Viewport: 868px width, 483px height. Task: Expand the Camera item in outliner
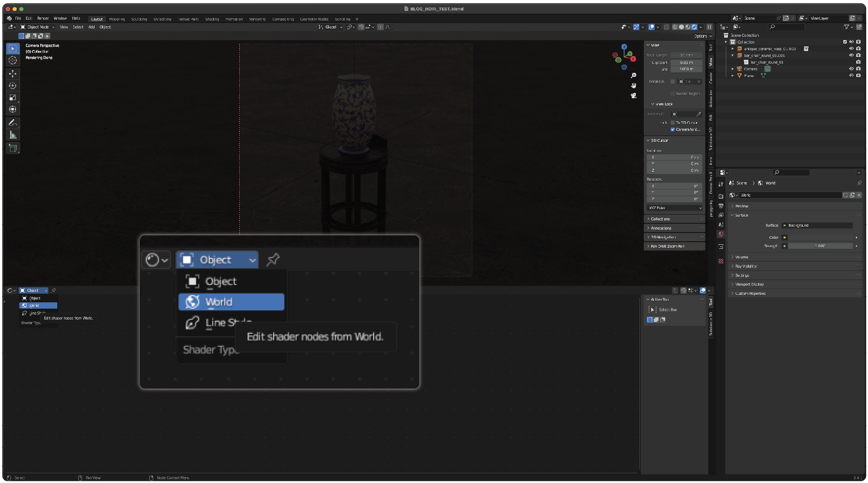click(x=732, y=69)
